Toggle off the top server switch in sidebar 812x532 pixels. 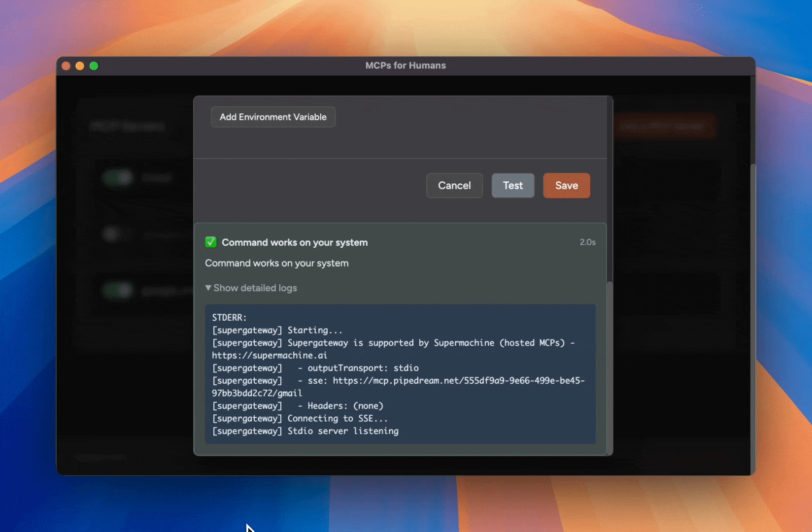coord(118,177)
